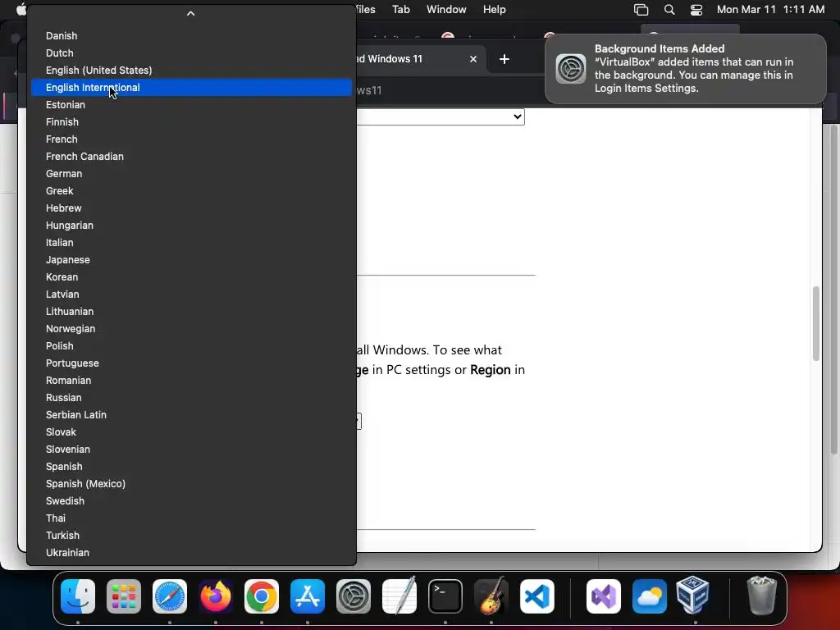Open the Background Items Added notification
This screenshot has height=630, width=840.
pyautogui.click(x=685, y=69)
